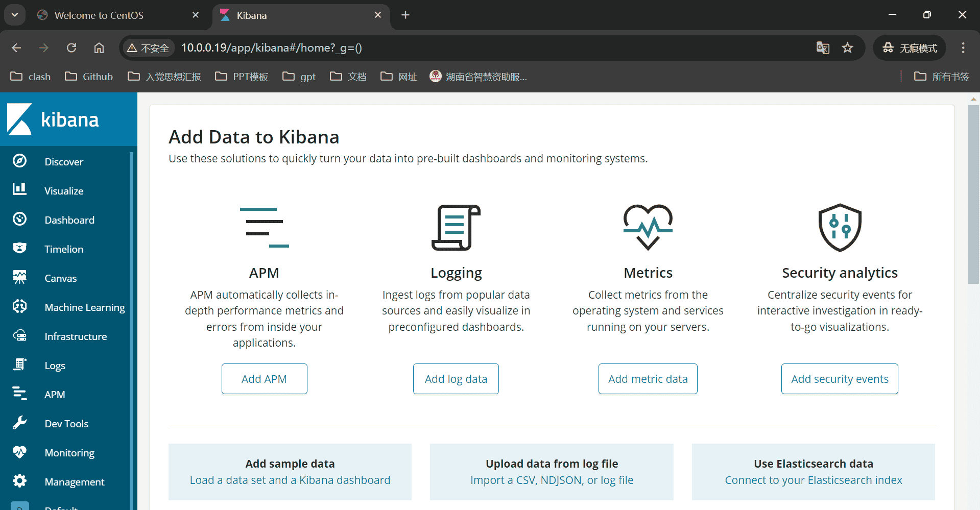Click the Management gear icon
This screenshot has height=510, width=980.
point(19,481)
